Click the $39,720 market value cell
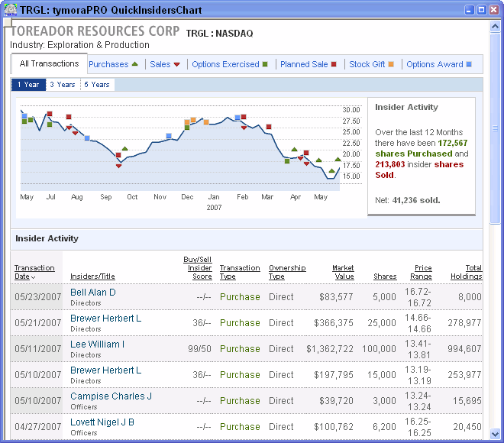The width and height of the screenshot is (504, 443). point(336,400)
